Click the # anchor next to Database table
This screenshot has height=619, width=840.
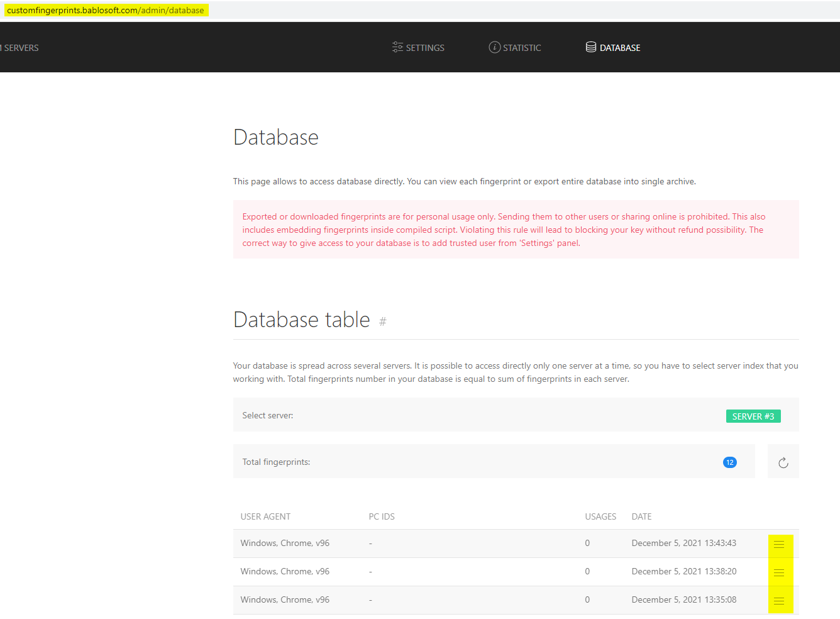(x=382, y=322)
